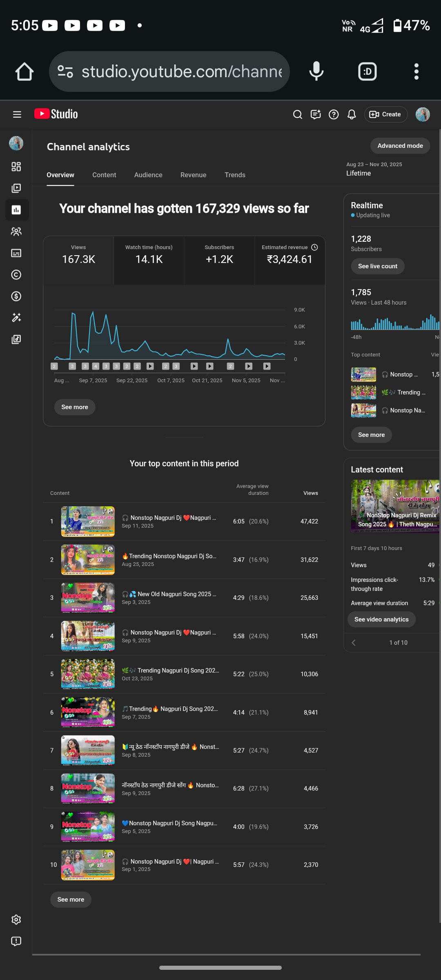
Task: Open the top-ranked Nonstop Nagpuri Dj thumbnail
Action: click(x=88, y=521)
